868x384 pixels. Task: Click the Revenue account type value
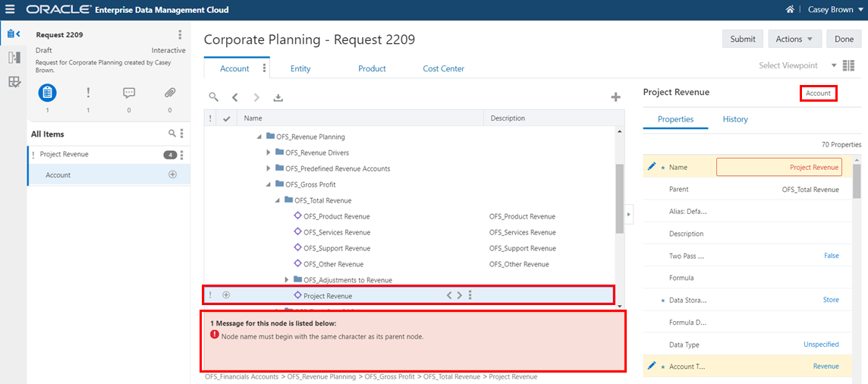pyautogui.click(x=826, y=367)
